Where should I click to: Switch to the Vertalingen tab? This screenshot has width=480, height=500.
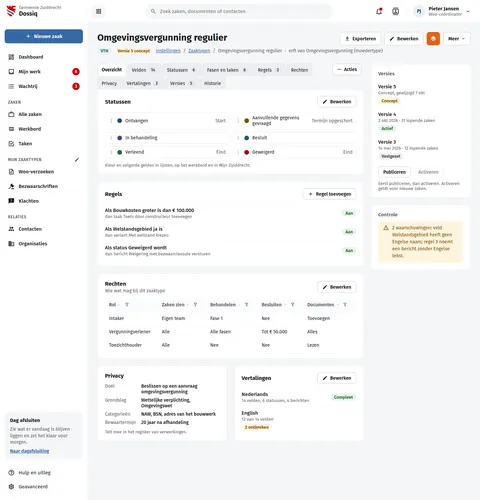142,83
